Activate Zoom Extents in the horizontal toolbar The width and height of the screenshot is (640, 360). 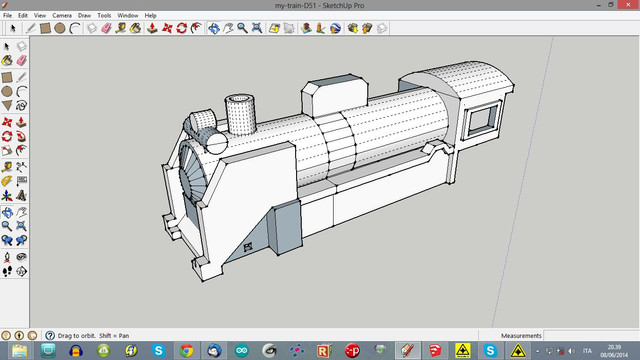[x=257, y=28]
